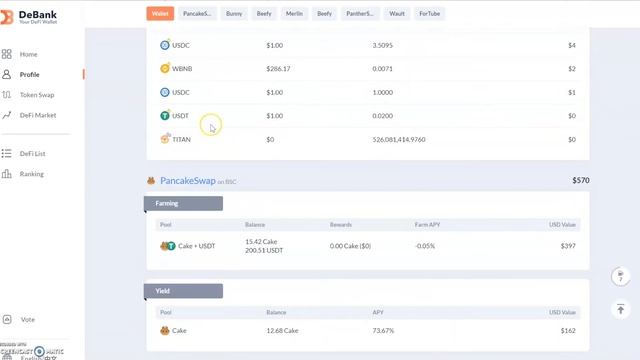Click the WBNB price $286.17
The height and width of the screenshot is (360, 640).
(x=278, y=69)
